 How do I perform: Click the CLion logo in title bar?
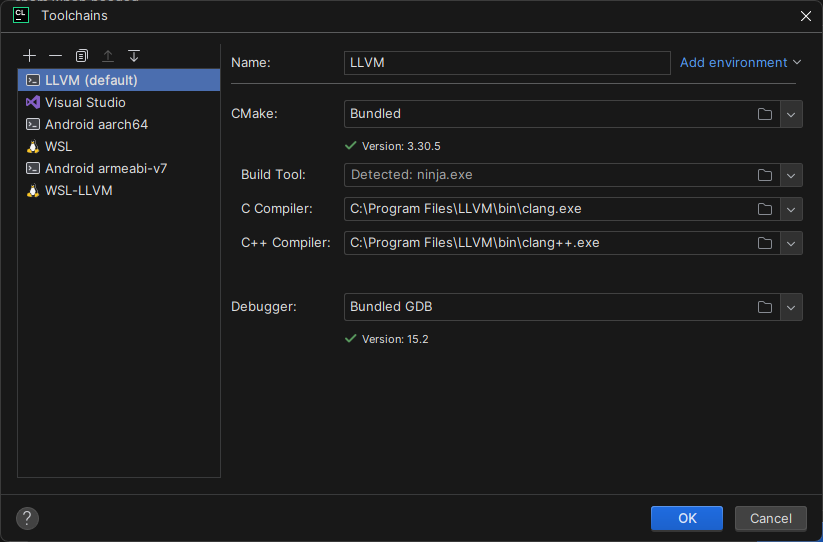pos(20,15)
